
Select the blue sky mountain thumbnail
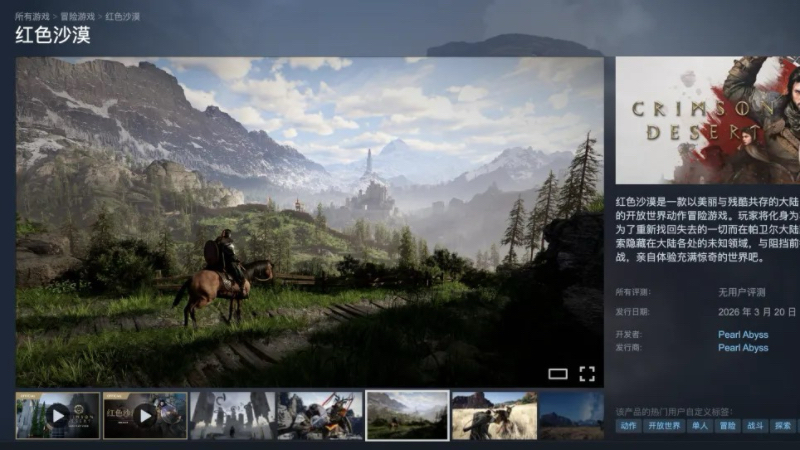[x=571, y=415]
